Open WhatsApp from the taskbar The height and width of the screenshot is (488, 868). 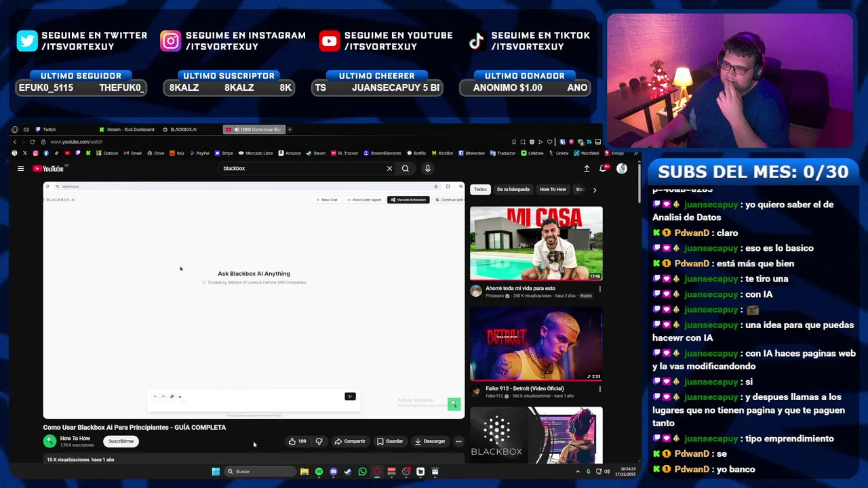click(362, 472)
